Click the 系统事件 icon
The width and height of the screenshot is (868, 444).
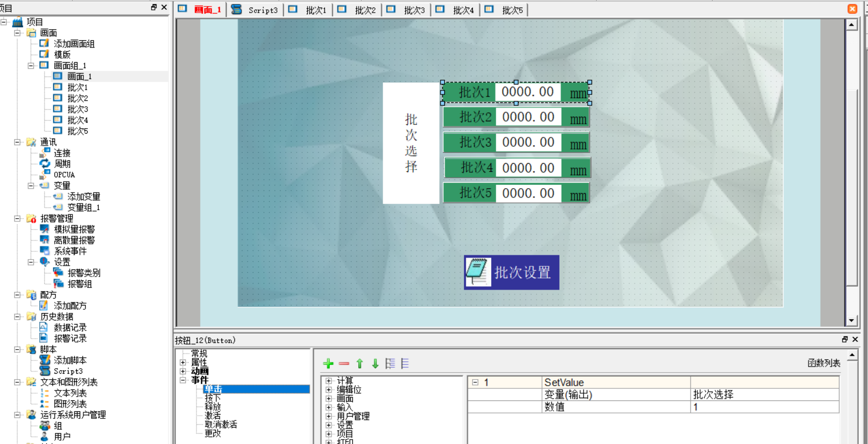pos(45,251)
